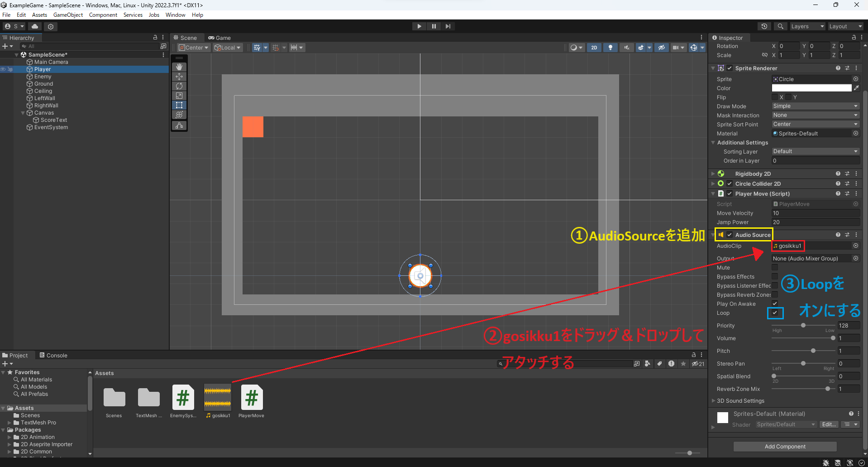
Task: Click the Add Component button
Action: (x=785, y=446)
